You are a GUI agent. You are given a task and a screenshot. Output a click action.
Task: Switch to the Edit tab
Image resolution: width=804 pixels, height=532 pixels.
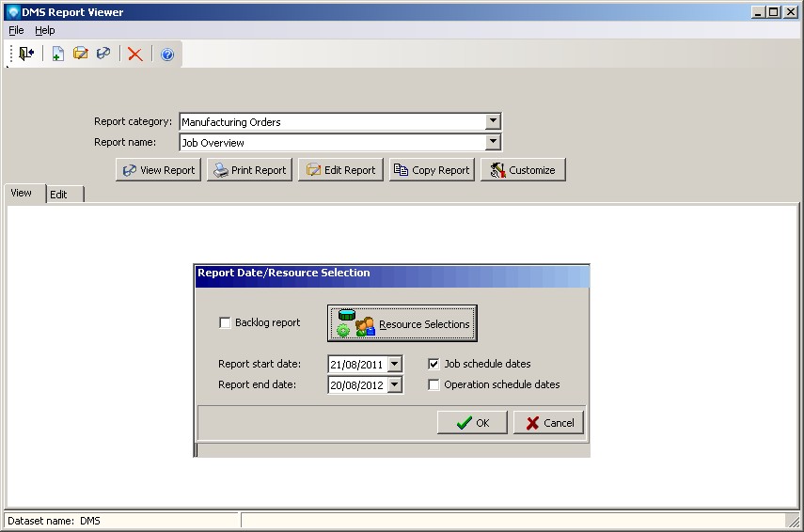(x=59, y=195)
